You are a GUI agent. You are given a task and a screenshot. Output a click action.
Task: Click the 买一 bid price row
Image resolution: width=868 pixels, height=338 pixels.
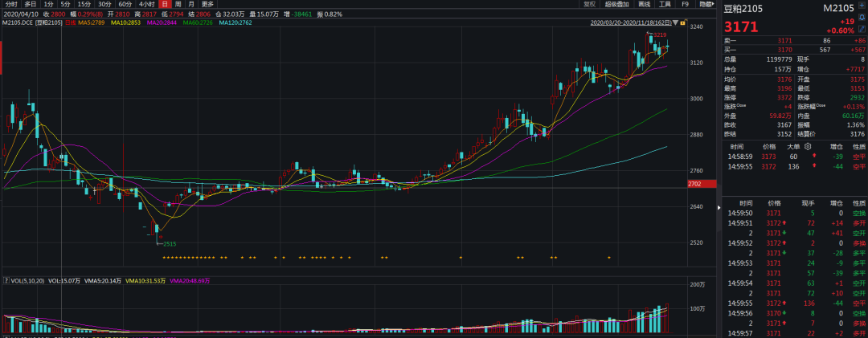tap(795, 51)
